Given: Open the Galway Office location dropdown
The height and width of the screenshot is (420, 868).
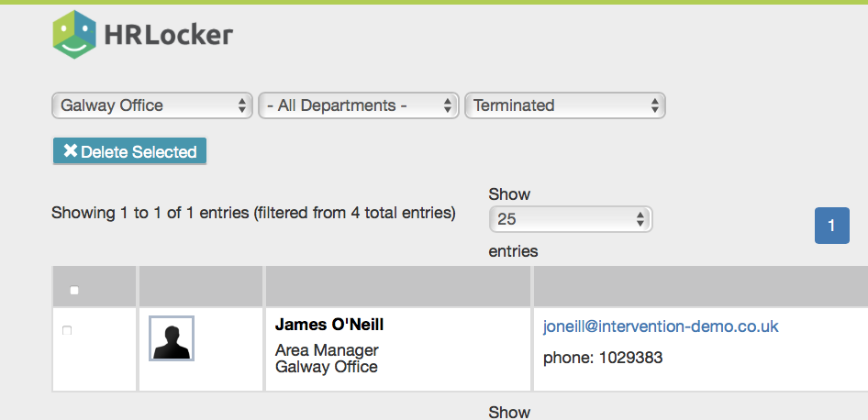Looking at the screenshot, I should point(151,105).
